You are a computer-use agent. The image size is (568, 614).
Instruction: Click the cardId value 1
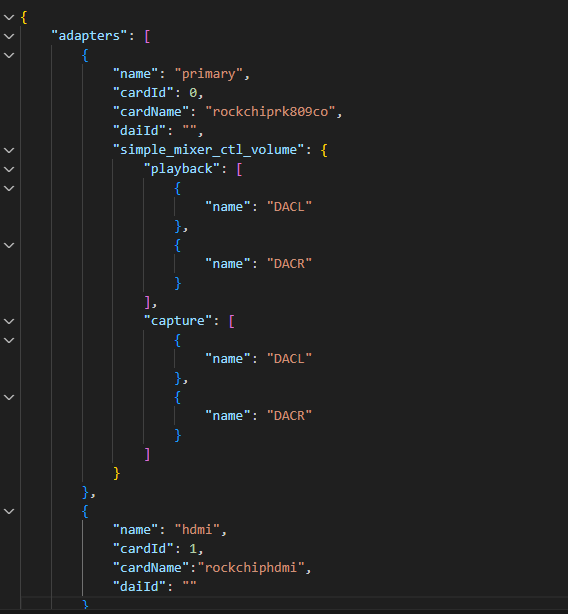[x=193, y=549]
